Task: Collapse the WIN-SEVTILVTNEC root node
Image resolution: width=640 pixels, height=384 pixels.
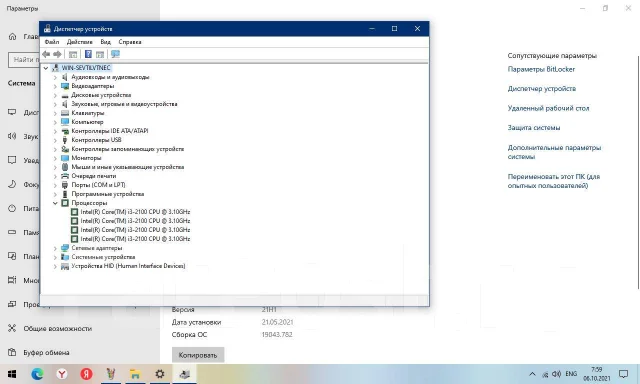Action: pos(46,68)
